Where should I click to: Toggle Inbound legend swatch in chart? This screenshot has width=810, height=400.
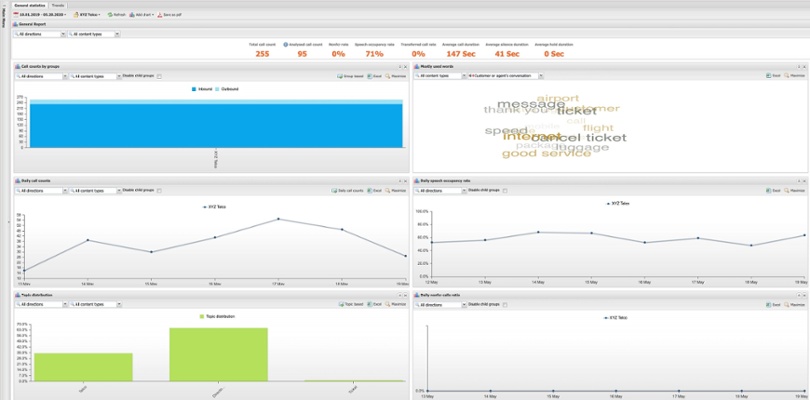194,89
